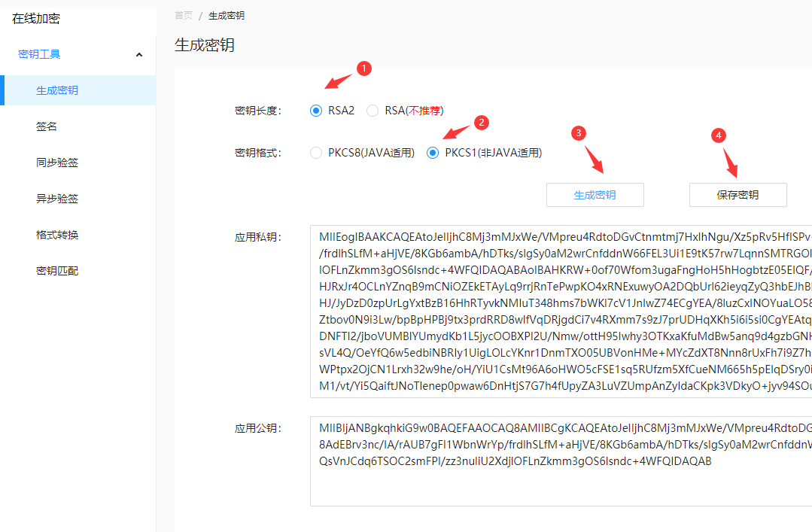Viewport: 812px width, 532px height.
Task: Collapse the 密钥工具 menu chevron
Action: coord(139,54)
